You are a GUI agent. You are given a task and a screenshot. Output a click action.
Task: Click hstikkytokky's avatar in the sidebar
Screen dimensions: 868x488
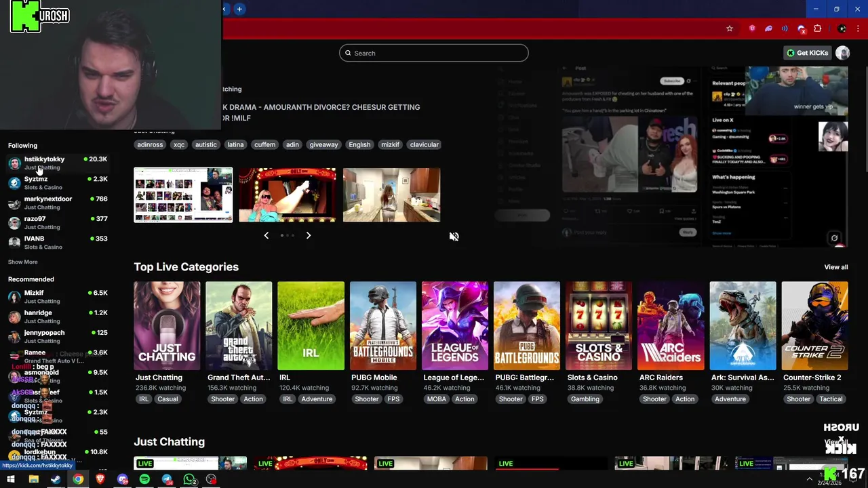pos(14,163)
